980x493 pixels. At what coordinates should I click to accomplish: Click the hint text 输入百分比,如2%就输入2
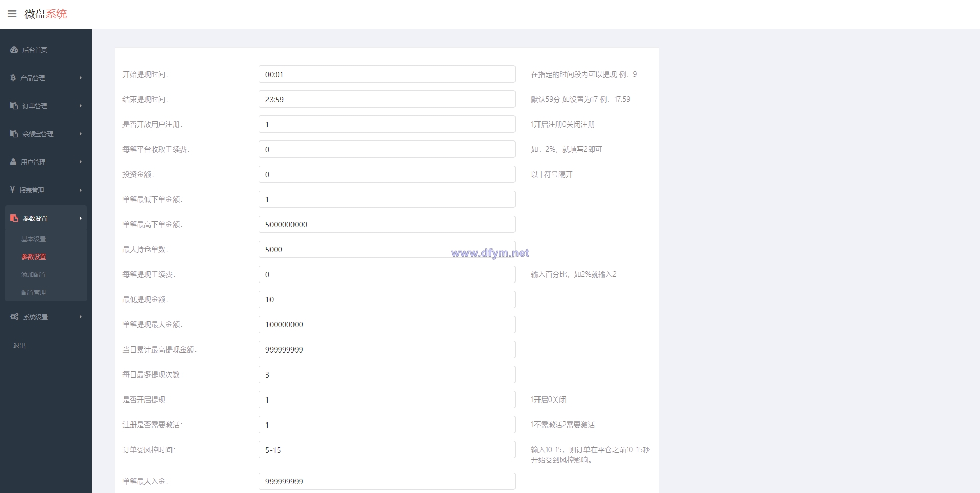[574, 274]
